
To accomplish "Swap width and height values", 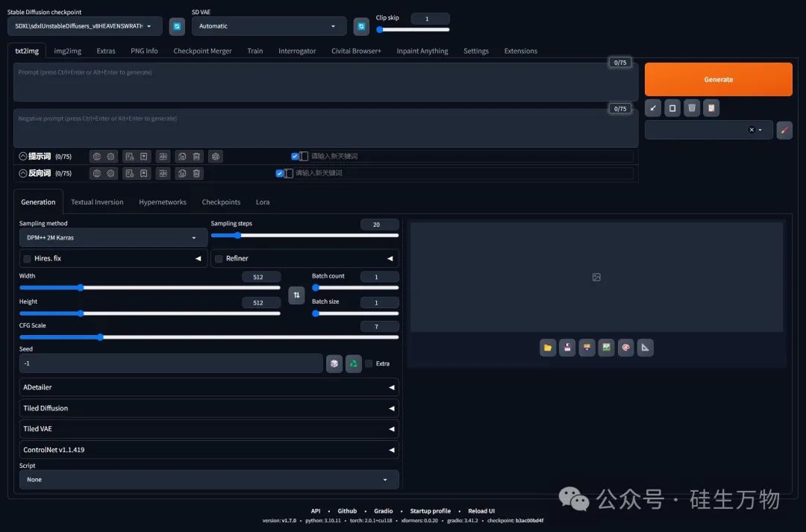I will point(296,295).
